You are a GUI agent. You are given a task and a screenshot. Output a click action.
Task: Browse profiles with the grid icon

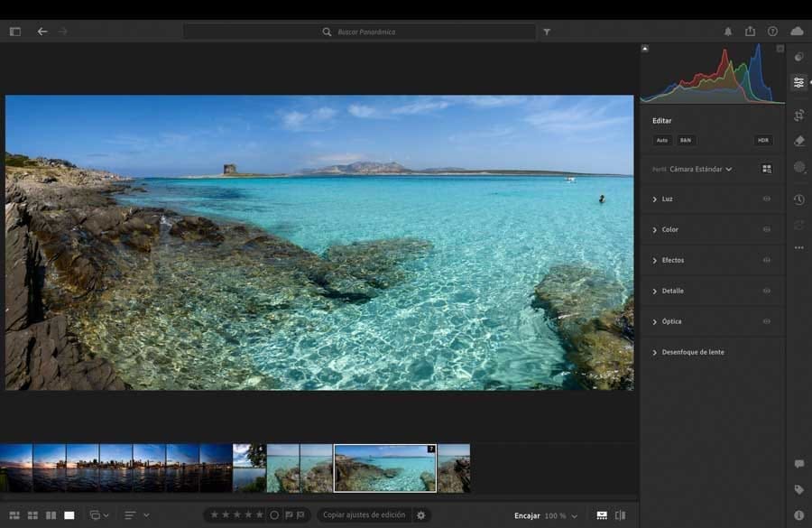767,169
